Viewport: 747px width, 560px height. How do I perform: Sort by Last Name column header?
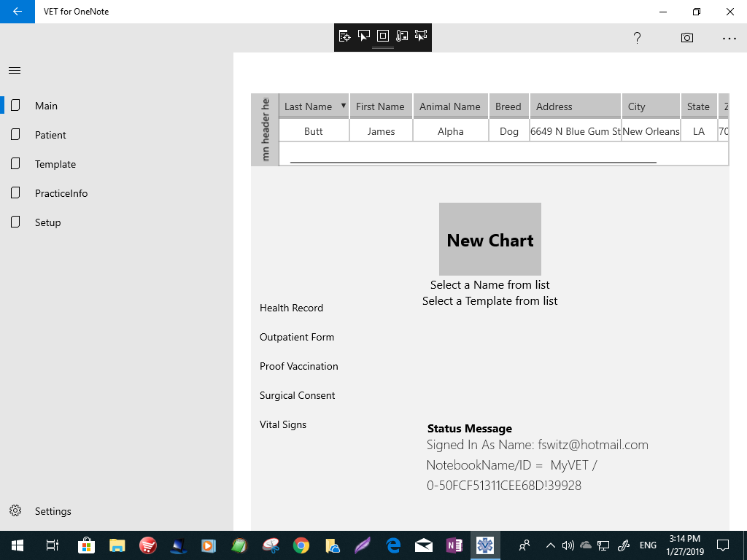[314, 106]
